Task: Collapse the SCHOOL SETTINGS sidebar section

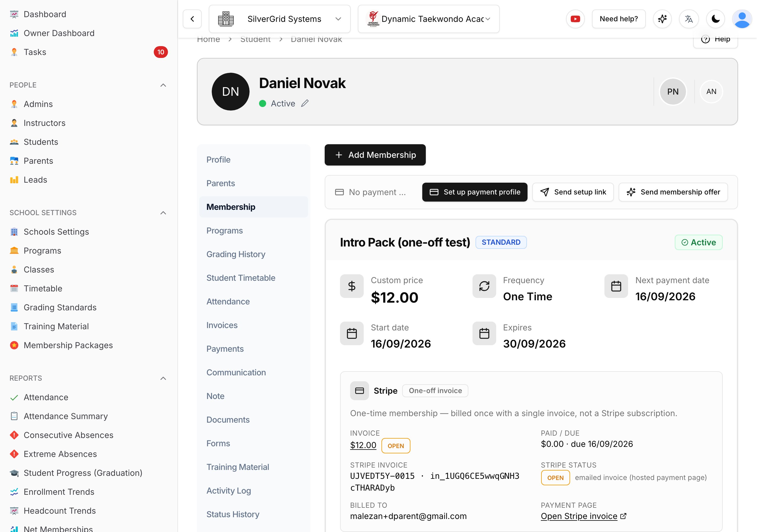Action: click(x=163, y=213)
